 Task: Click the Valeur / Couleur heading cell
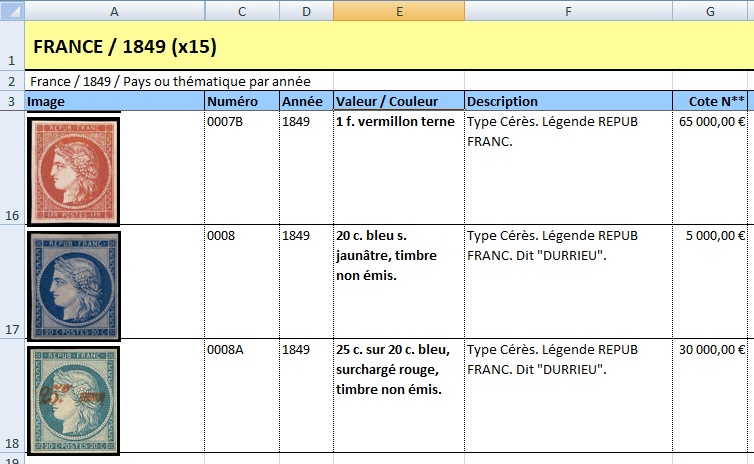click(399, 101)
